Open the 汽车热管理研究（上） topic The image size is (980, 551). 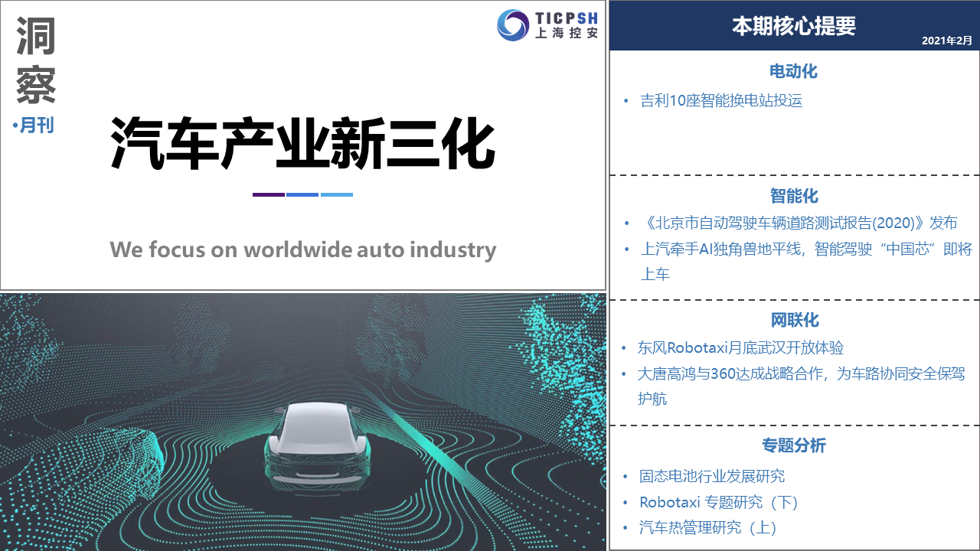click(708, 527)
